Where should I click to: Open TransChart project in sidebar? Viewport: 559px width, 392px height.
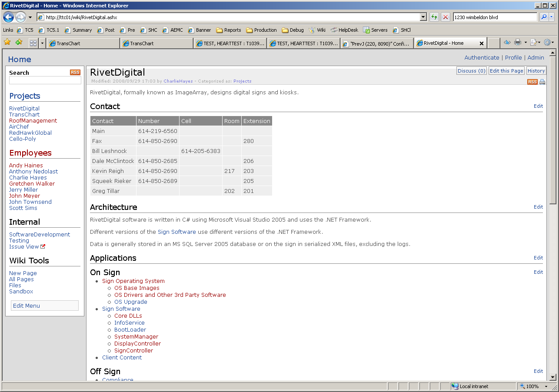[24, 115]
